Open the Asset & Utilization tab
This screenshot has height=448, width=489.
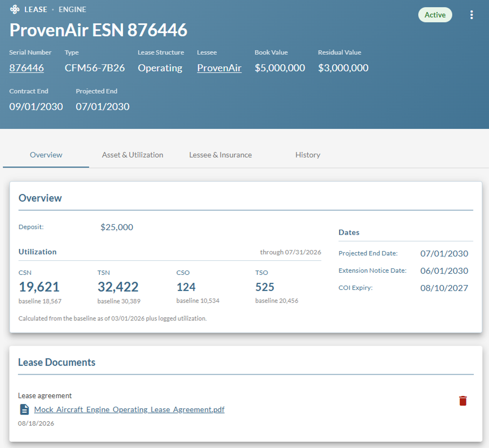pyautogui.click(x=132, y=155)
